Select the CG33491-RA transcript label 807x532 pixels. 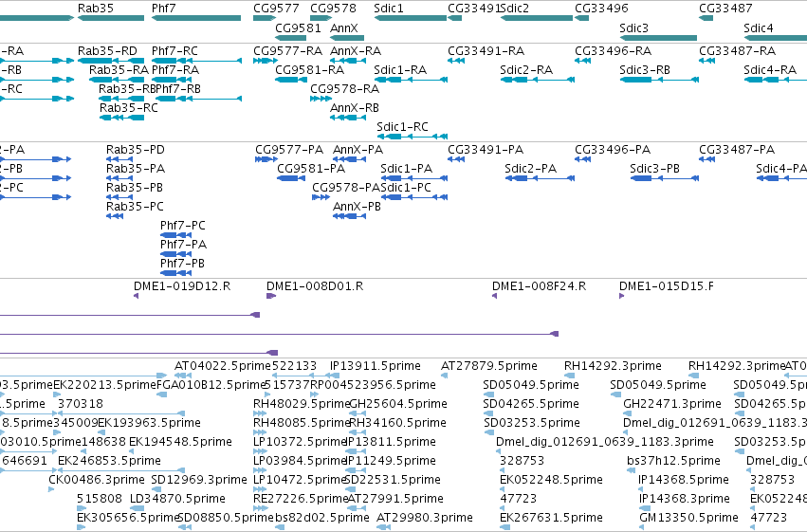(486, 51)
